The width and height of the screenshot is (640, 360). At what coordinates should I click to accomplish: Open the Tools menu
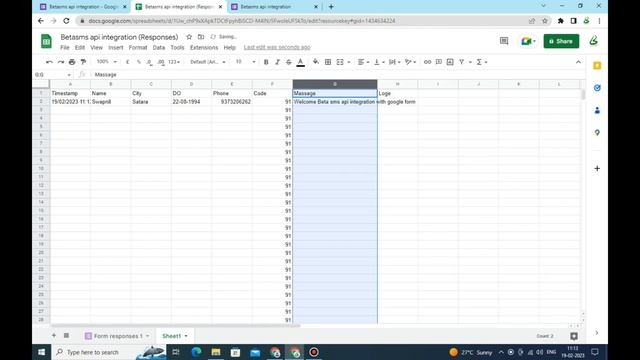(x=178, y=48)
